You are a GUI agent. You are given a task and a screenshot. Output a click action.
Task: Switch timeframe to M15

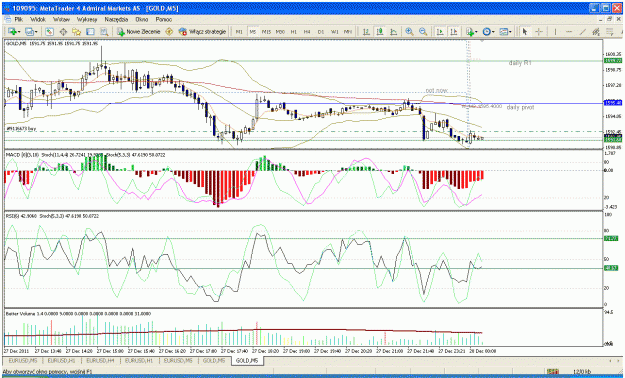click(266, 32)
